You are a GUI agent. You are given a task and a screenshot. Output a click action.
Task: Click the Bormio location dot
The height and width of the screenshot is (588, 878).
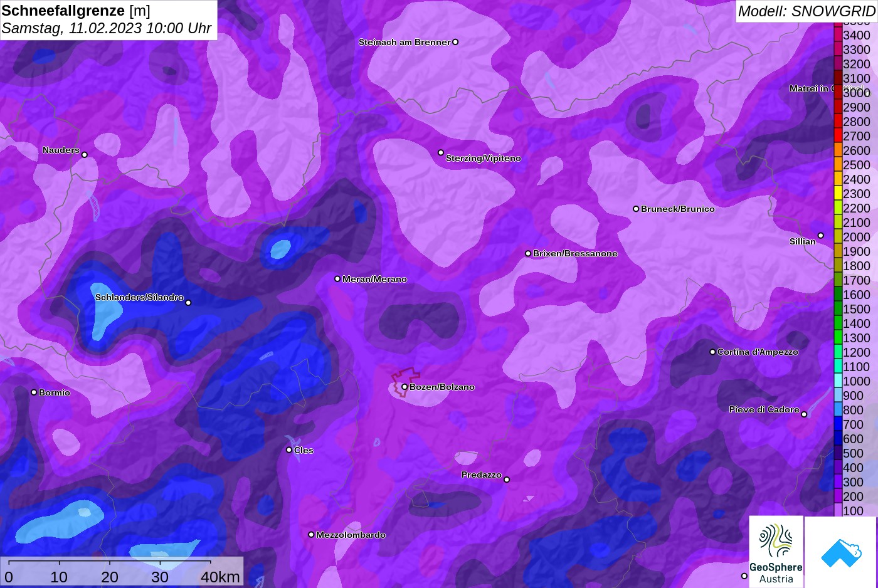pos(34,392)
